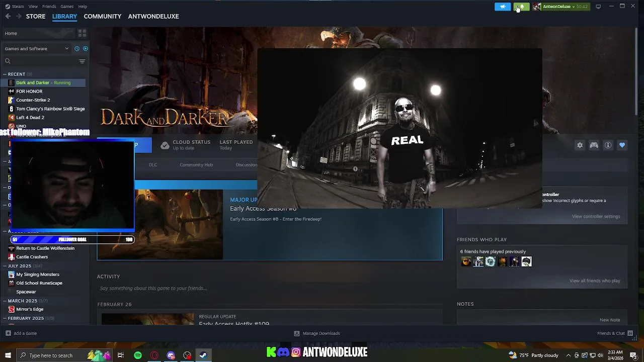Viewport: 644px width, 362px height.
Task: Open collections grid view icon beside Home
Action: click(x=82, y=33)
